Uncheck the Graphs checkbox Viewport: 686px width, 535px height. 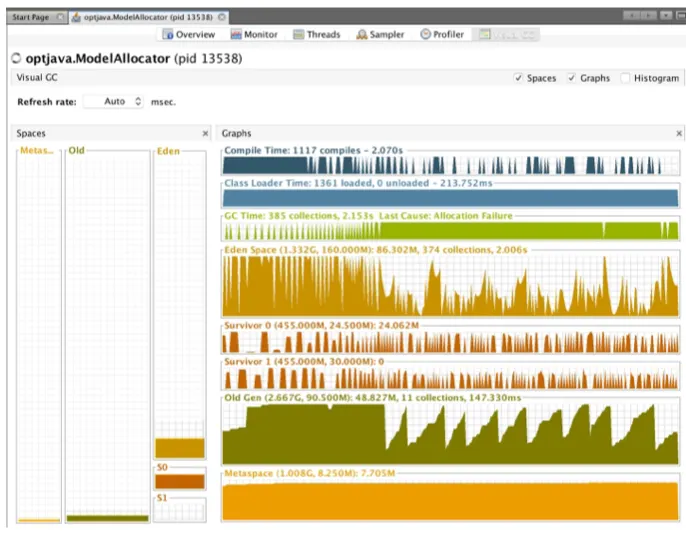coord(571,78)
